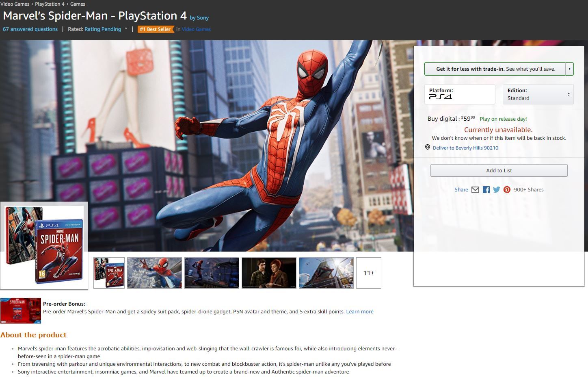Expand the trade-in arrow button
Viewport: 588px width, 378px height.
[570, 69]
